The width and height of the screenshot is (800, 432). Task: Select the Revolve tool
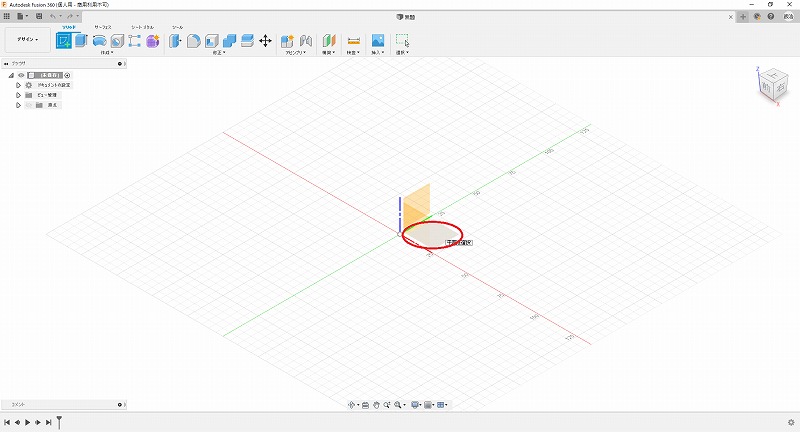[x=99, y=41]
